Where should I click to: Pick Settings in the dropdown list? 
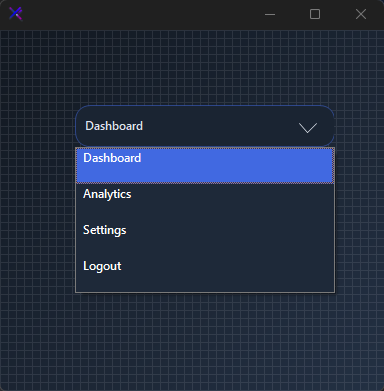pos(205,238)
